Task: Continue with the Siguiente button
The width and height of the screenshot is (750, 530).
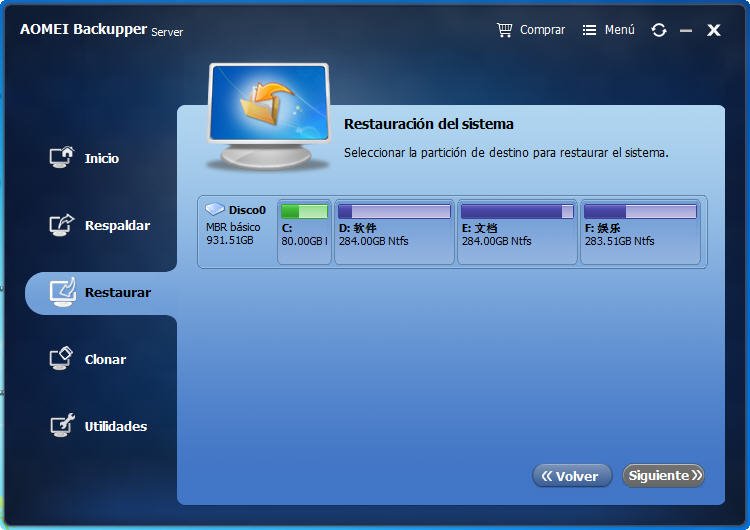Action: 663,475
